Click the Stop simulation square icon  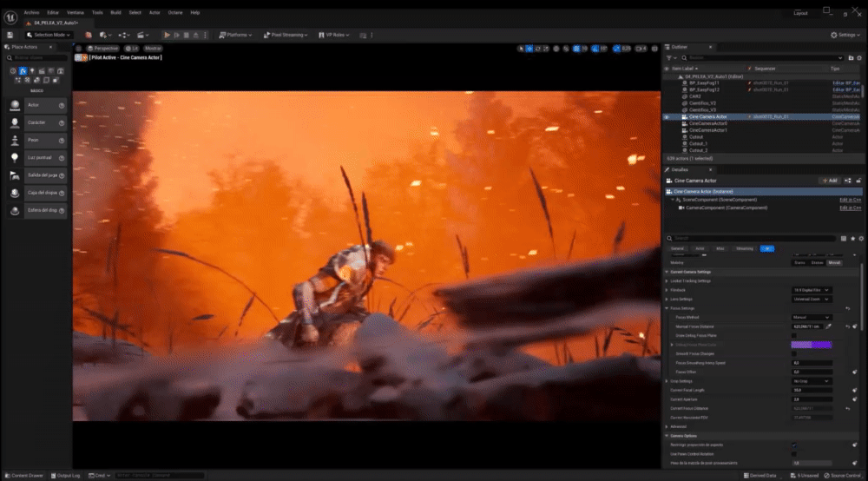186,35
